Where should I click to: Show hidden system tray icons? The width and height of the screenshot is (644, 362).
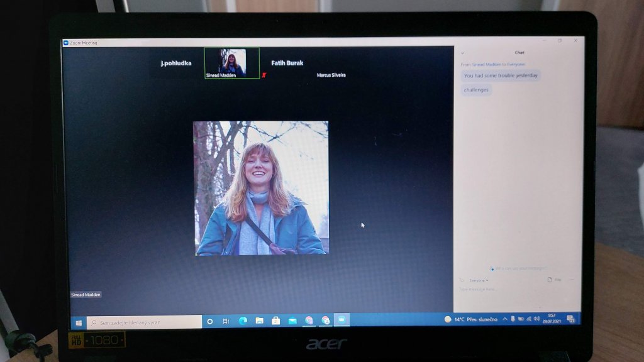pyautogui.click(x=505, y=319)
